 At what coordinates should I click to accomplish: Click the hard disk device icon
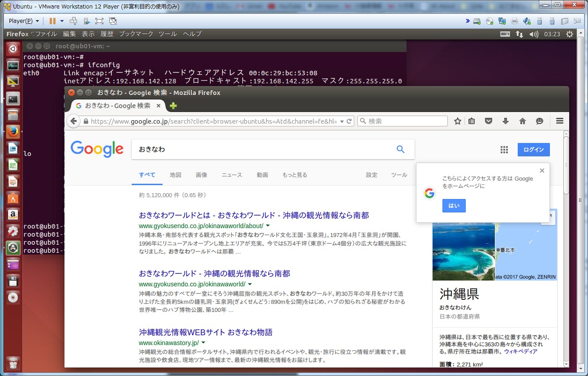[x=477, y=21]
